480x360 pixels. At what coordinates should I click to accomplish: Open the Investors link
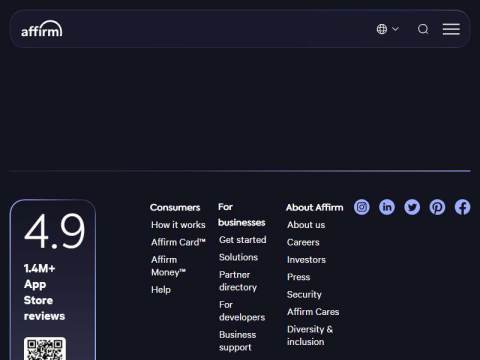(x=306, y=260)
